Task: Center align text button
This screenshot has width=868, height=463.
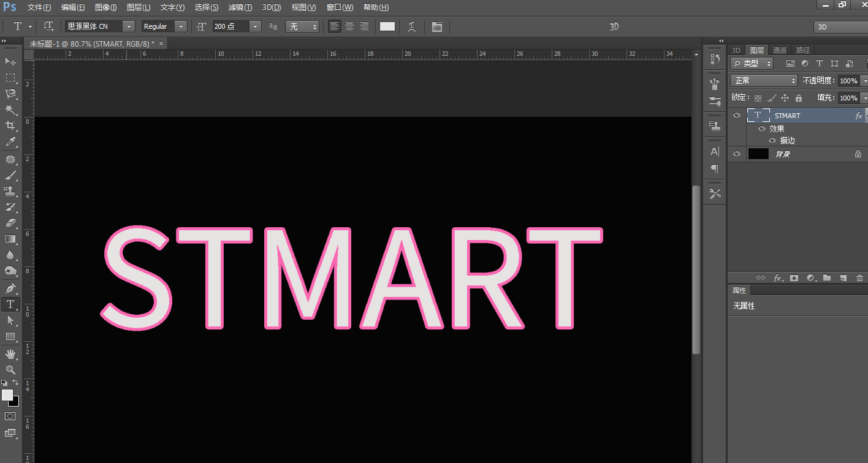Action: pos(349,26)
